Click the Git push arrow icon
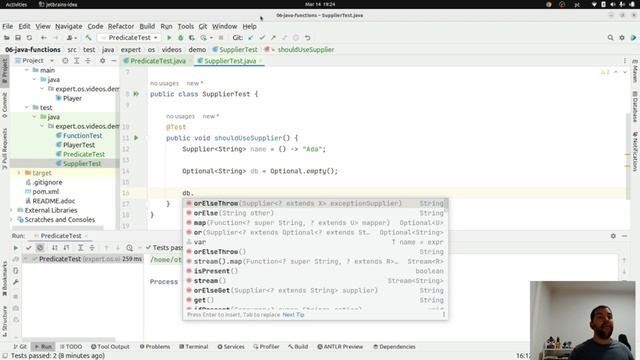640x360 pixels. [273, 38]
